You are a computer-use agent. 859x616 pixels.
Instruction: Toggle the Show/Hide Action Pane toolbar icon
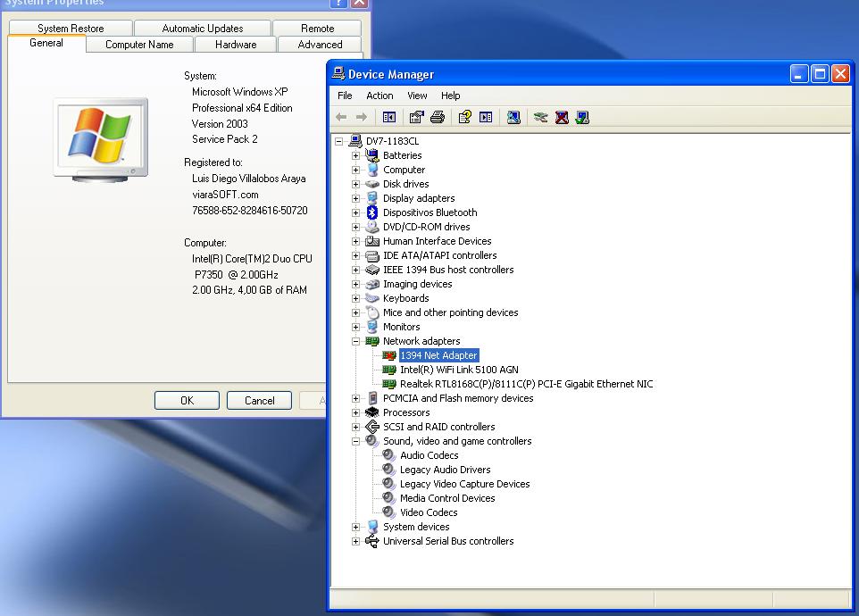pos(486,117)
